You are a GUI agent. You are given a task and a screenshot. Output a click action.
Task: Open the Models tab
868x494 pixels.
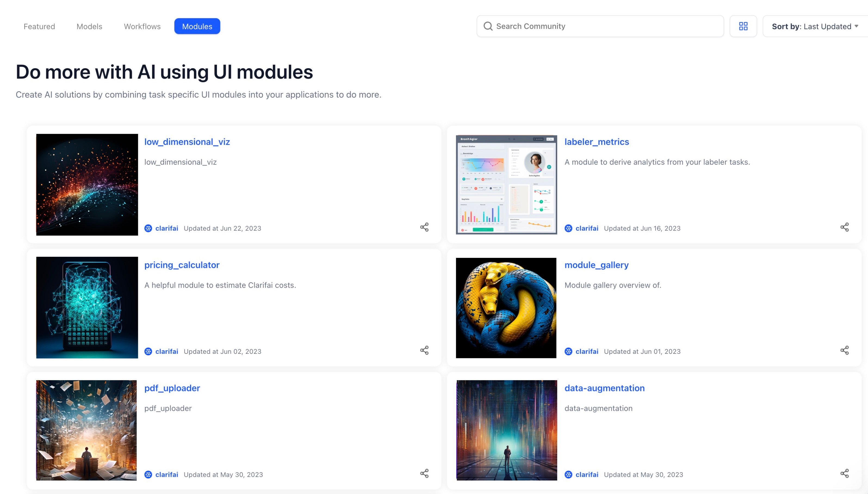89,26
